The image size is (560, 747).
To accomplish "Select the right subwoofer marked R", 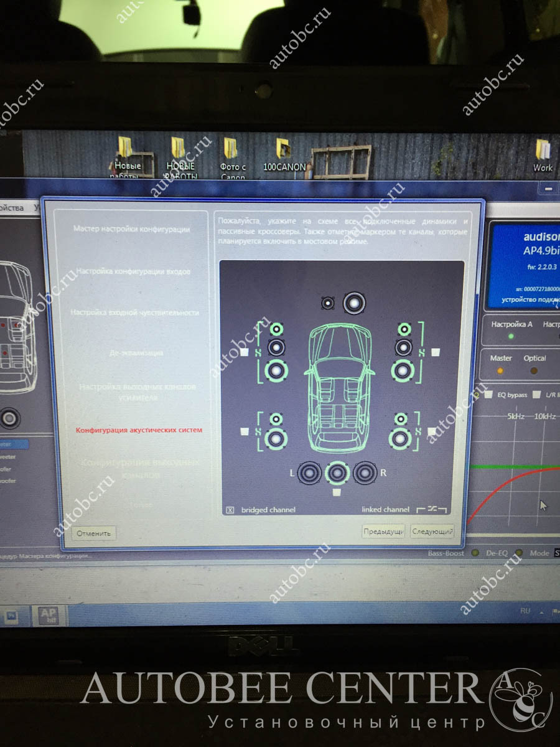I will click(x=365, y=474).
